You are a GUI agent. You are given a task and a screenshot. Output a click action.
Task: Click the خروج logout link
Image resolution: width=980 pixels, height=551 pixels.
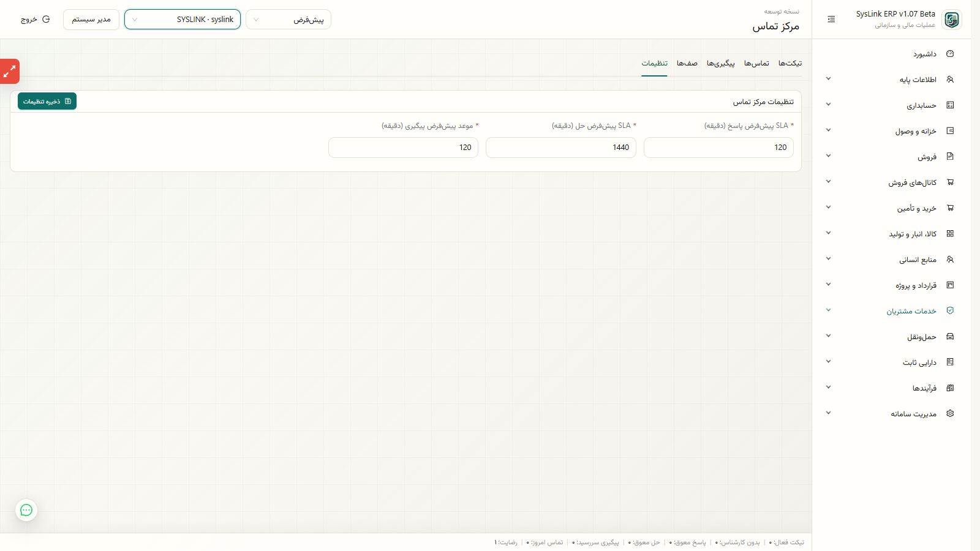click(x=36, y=20)
